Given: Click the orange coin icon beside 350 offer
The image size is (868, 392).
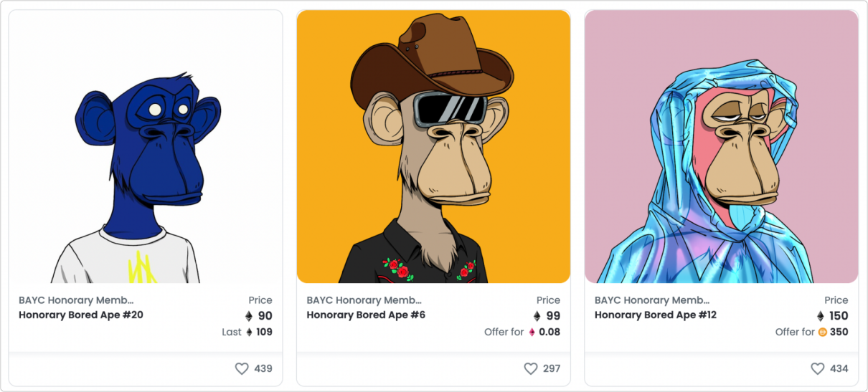Looking at the screenshot, I should click(822, 332).
